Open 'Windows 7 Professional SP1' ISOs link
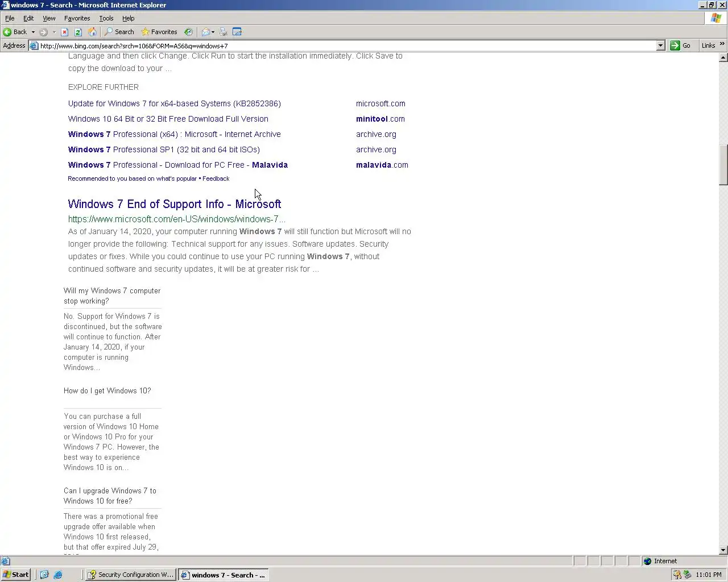Screen dimensions: 728x582 [164, 149]
